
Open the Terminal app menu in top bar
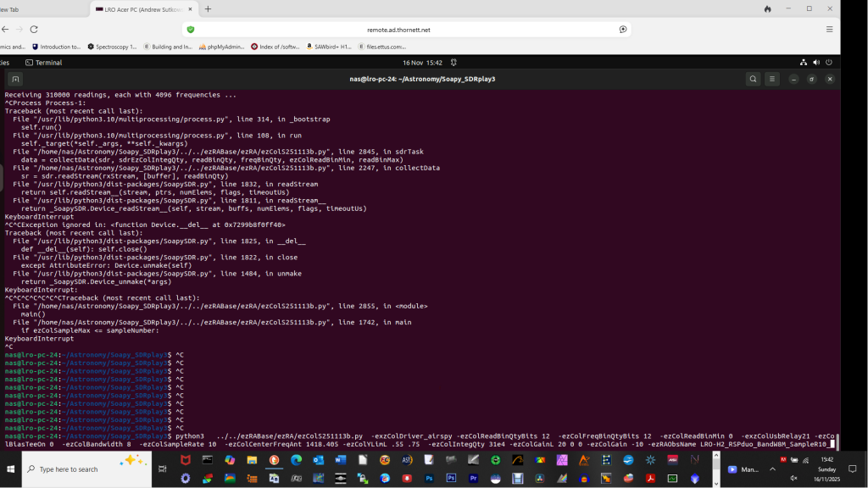(x=43, y=63)
